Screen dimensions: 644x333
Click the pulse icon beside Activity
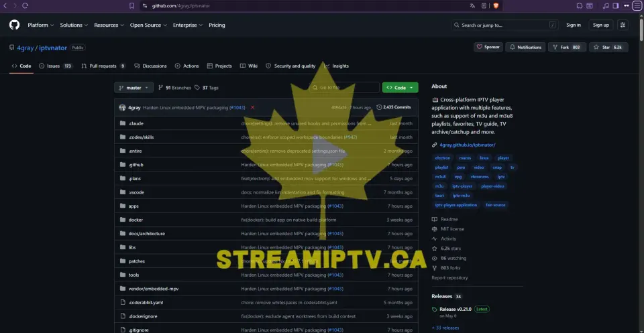point(435,239)
